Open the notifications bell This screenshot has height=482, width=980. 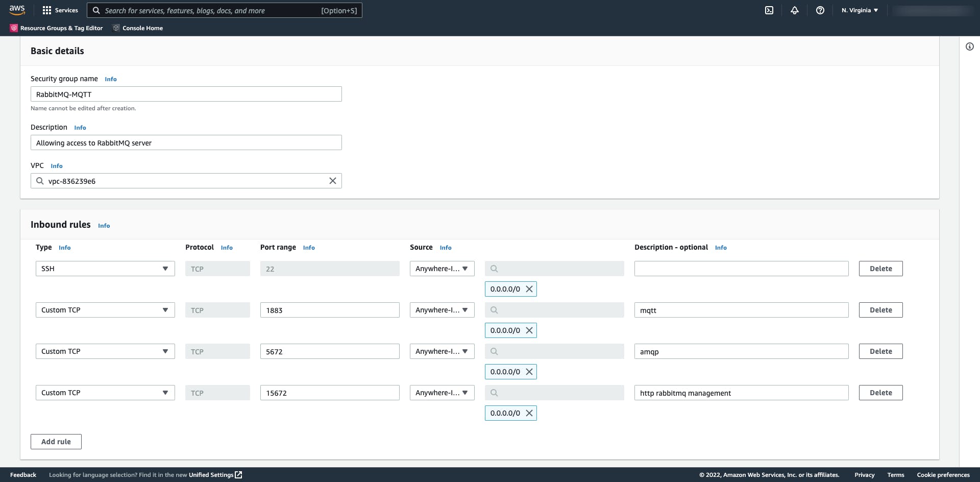click(x=795, y=10)
